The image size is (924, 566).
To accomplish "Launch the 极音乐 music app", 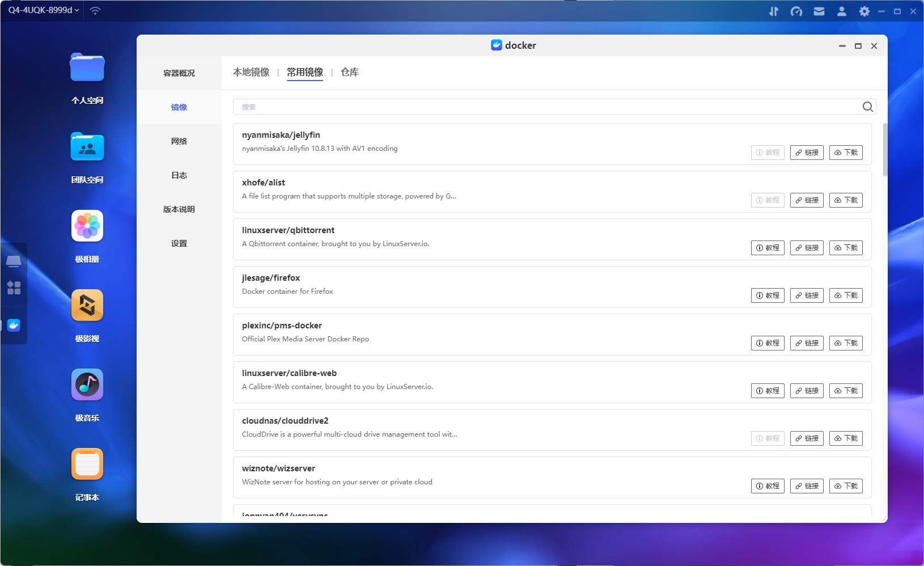I will [87, 385].
